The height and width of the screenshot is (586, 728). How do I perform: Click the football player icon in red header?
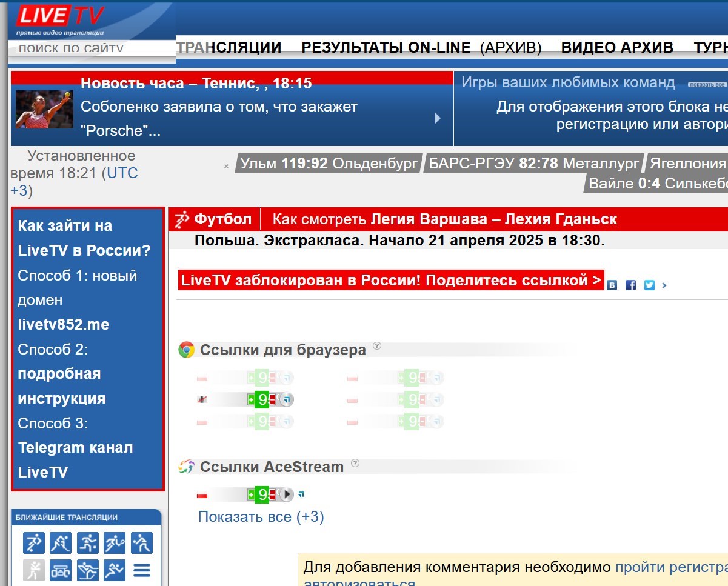[x=181, y=219]
